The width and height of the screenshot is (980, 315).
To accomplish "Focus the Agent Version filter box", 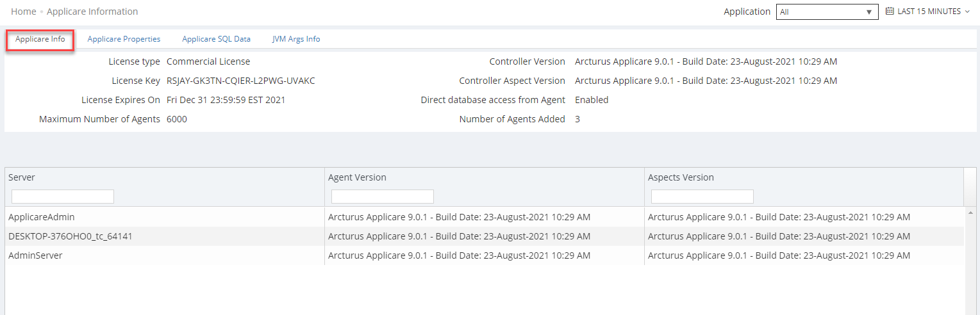I will pos(383,197).
